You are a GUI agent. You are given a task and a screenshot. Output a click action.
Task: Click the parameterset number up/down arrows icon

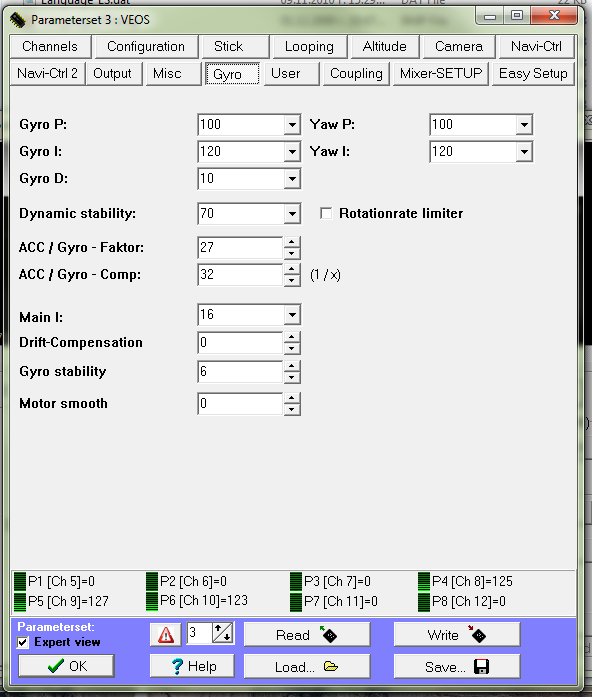click(223, 633)
